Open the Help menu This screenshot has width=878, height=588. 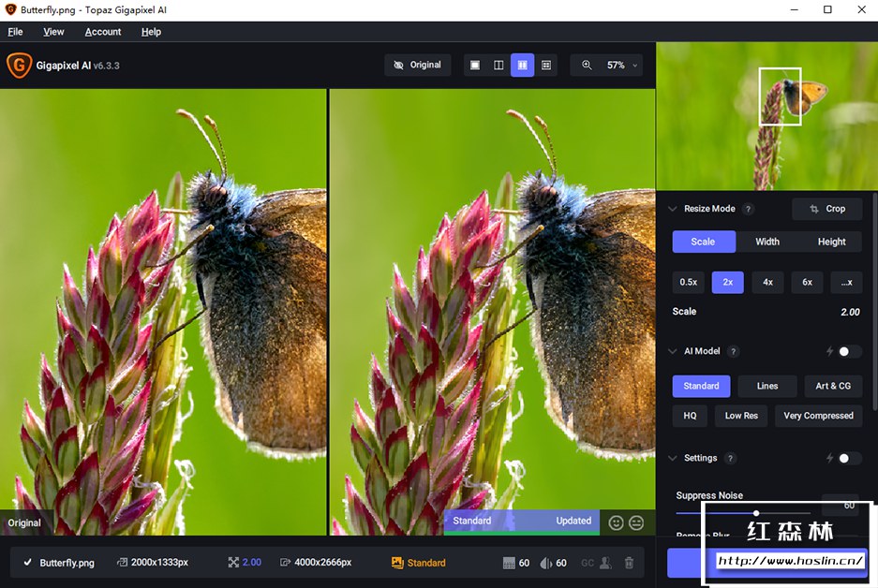point(151,32)
